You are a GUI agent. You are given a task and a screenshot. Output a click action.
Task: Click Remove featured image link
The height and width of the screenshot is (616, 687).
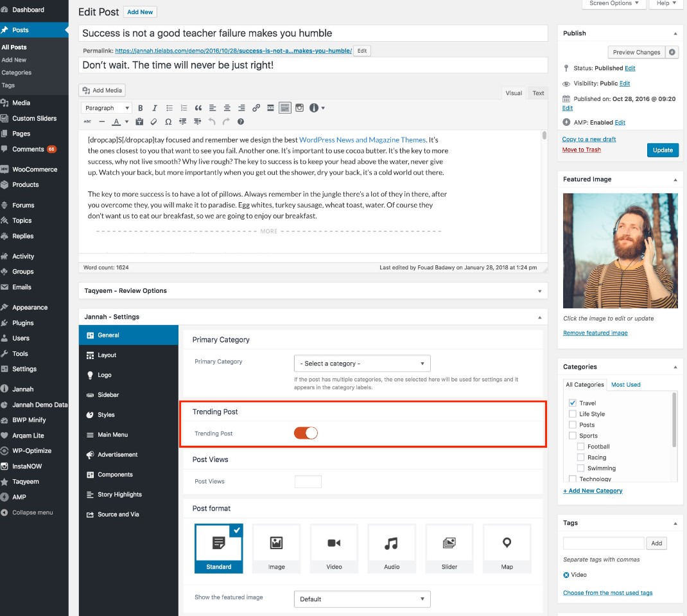(595, 333)
